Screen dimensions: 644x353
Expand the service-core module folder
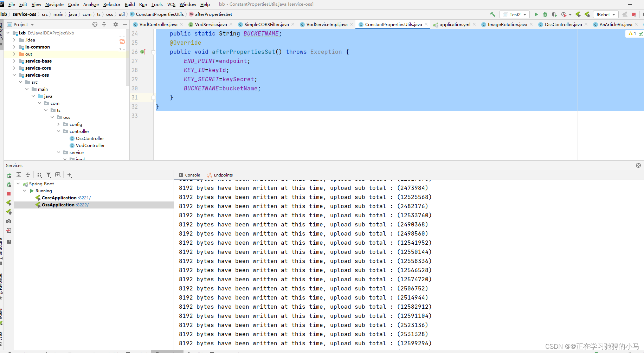[x=14, y=68]
